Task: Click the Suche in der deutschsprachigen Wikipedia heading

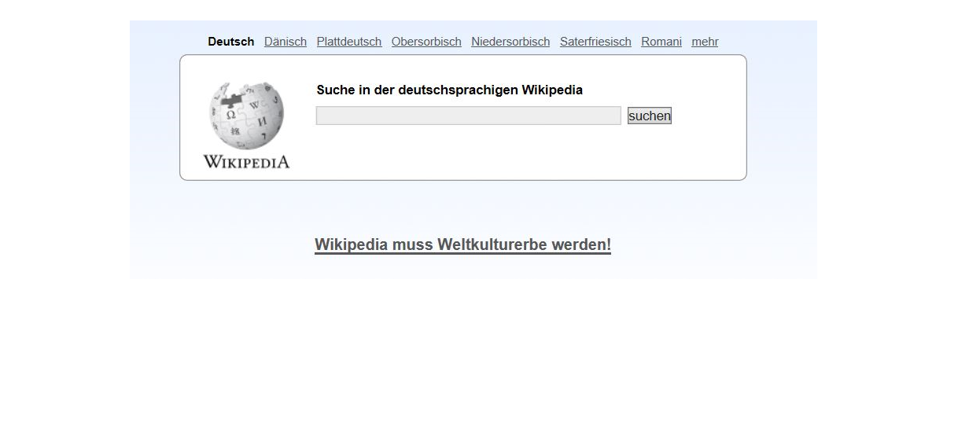Action: click(x=449, y=90)
